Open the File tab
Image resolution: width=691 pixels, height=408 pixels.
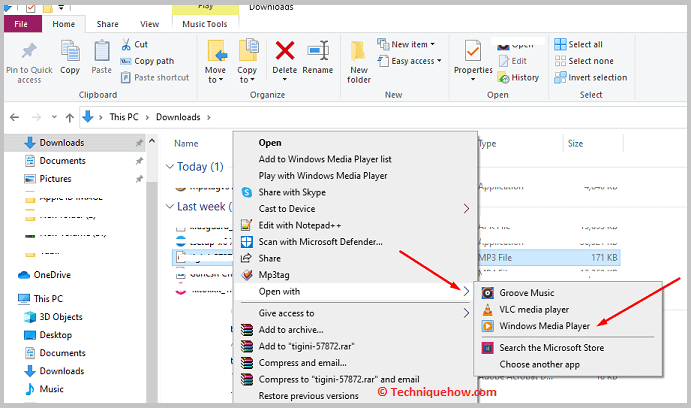coord(21,24)
